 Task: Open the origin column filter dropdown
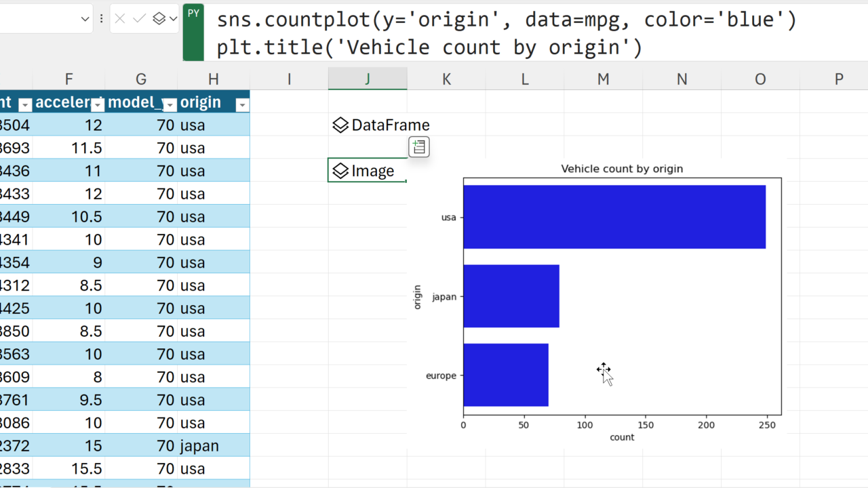[x=241, y=104]
